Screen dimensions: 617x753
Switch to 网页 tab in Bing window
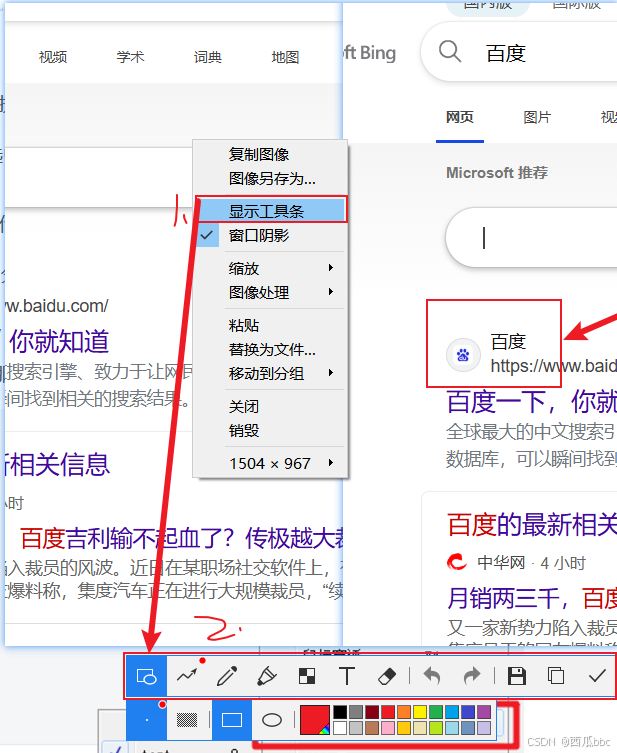coord(460,117)
